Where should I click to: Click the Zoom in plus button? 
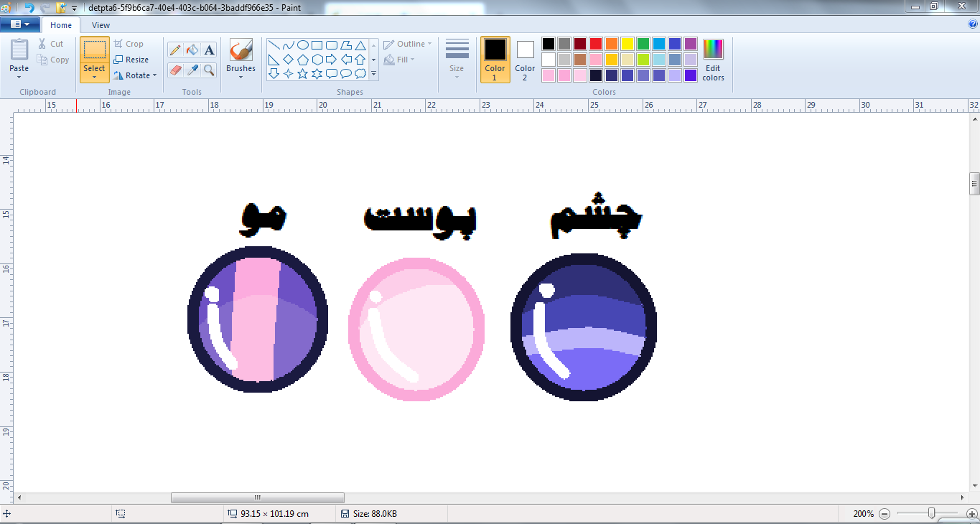(971, 514)
